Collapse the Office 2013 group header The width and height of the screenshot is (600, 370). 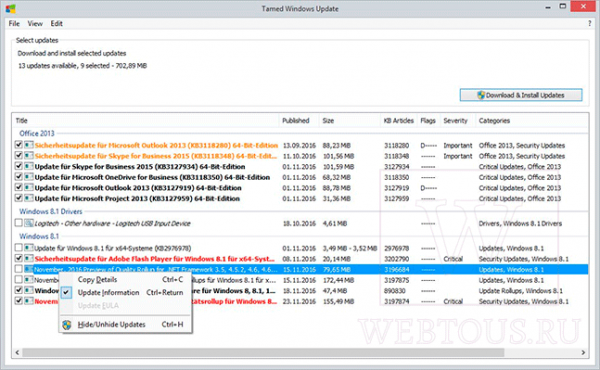(x=37, y=133)
